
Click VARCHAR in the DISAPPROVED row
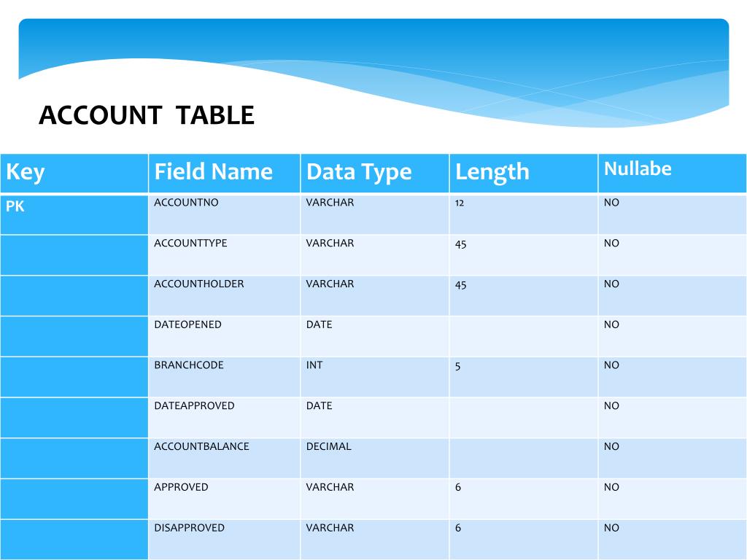330,528
